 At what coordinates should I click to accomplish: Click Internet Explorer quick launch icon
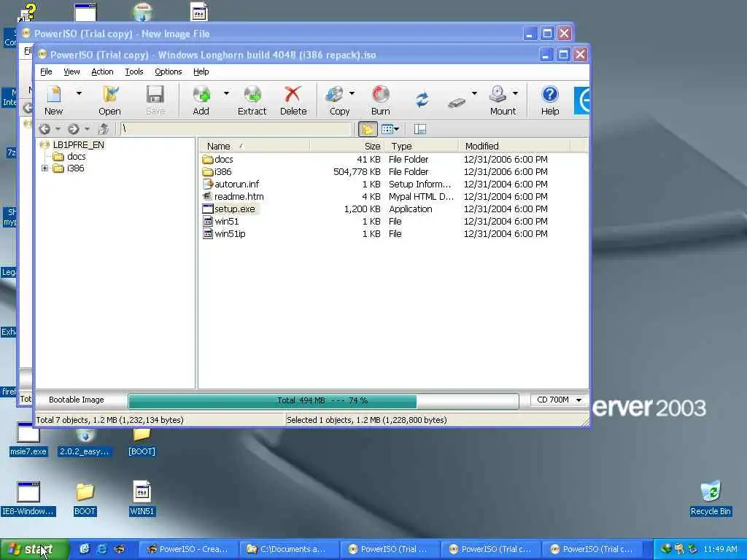point(102,550)
